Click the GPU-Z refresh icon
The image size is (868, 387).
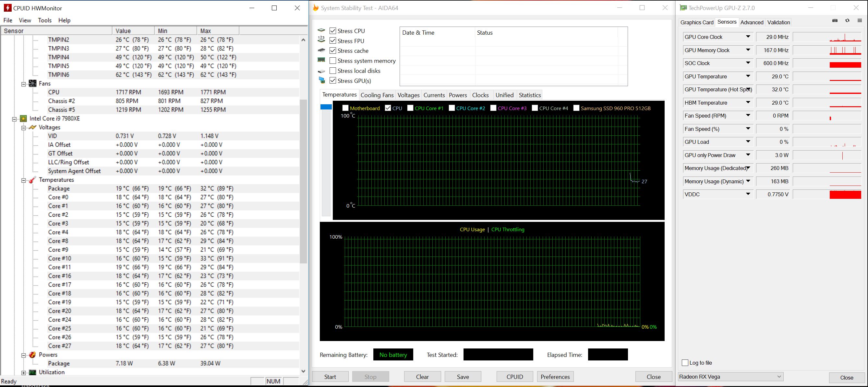click(847, 21)
